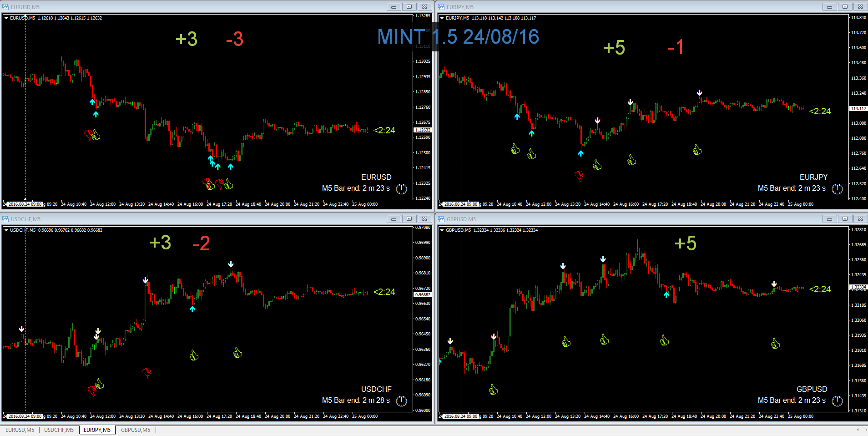Click the 1.12632 current price label on EURUSD
The width and height of the screenshot is (868, 436).
[x=422, y=130]
